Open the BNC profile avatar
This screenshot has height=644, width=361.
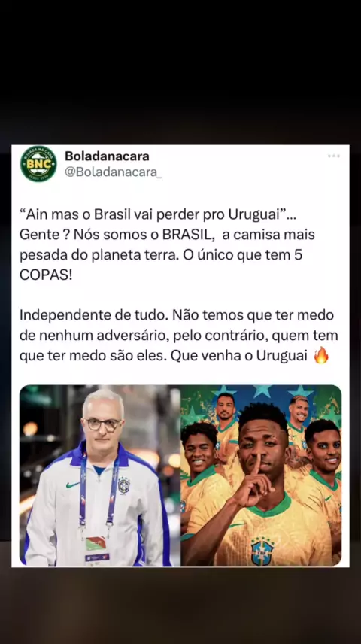(38, 164)
